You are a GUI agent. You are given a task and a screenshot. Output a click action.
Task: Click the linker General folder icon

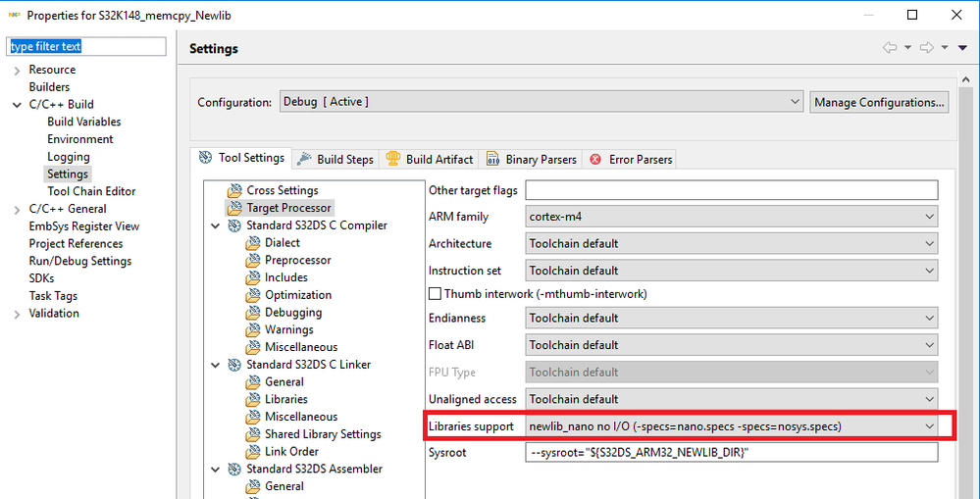coord(252,381)
